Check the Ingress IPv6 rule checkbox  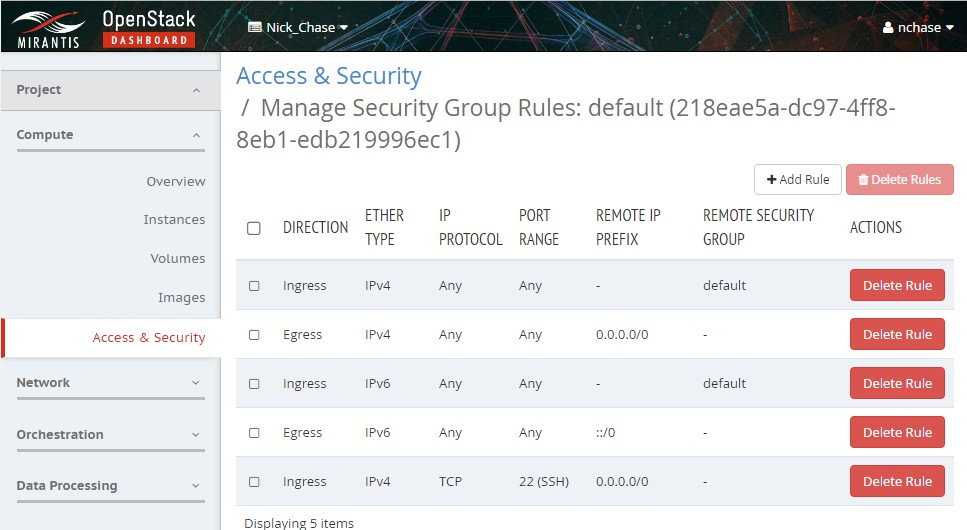point(254,384)
